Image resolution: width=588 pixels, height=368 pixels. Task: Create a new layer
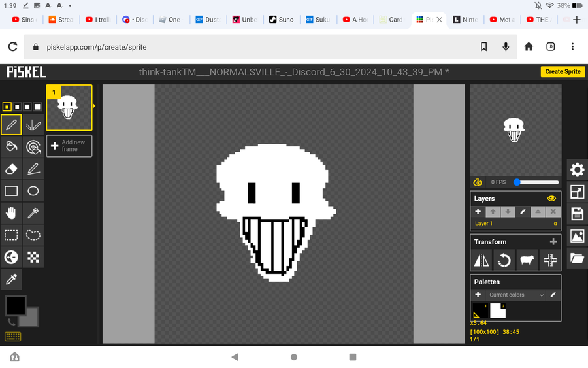pyautogui.click(x=478, y=212)
